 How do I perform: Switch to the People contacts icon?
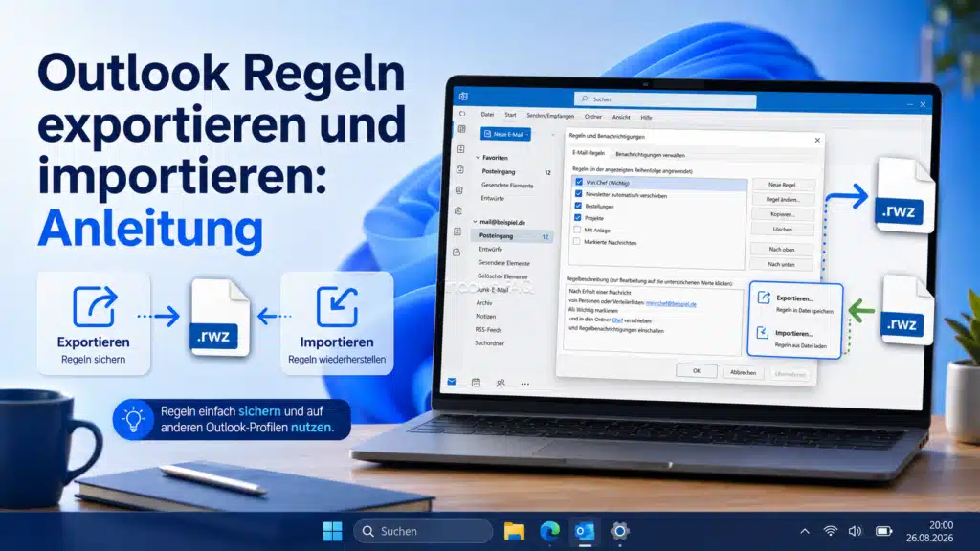pyautogui.click(x=500, y=383)
